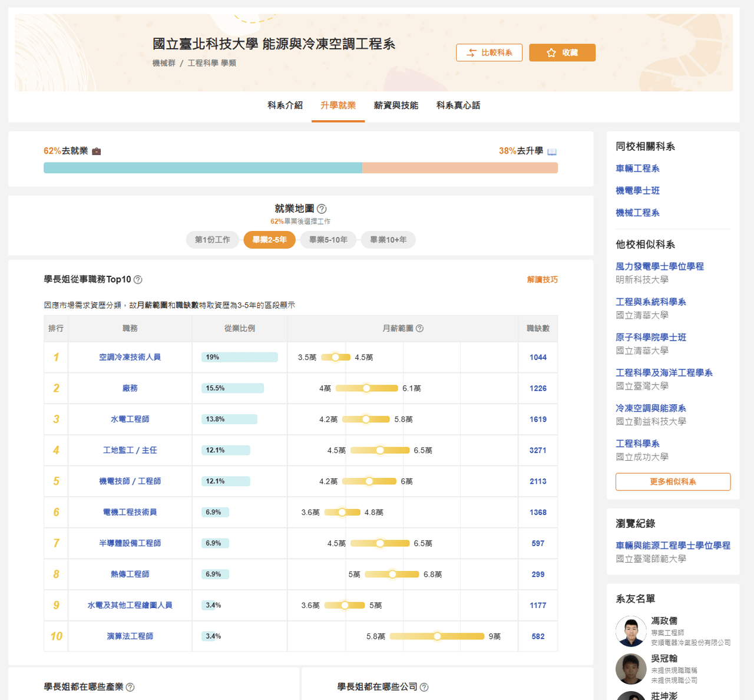Open the 科系真心話 tab
Image resolution: width=754 pixels, height=700 pixels.
[458, 105]
